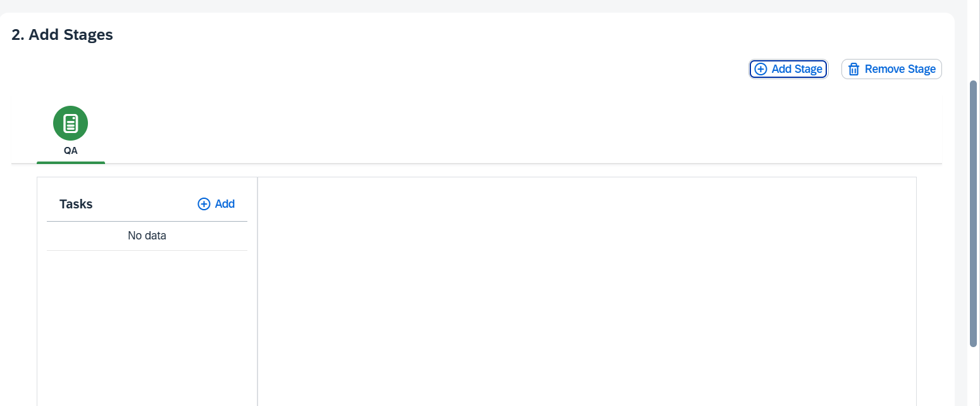Screen dimensions: 980x406
Task: Click the scrollbar track above the thumb
Action: point(974,38)
